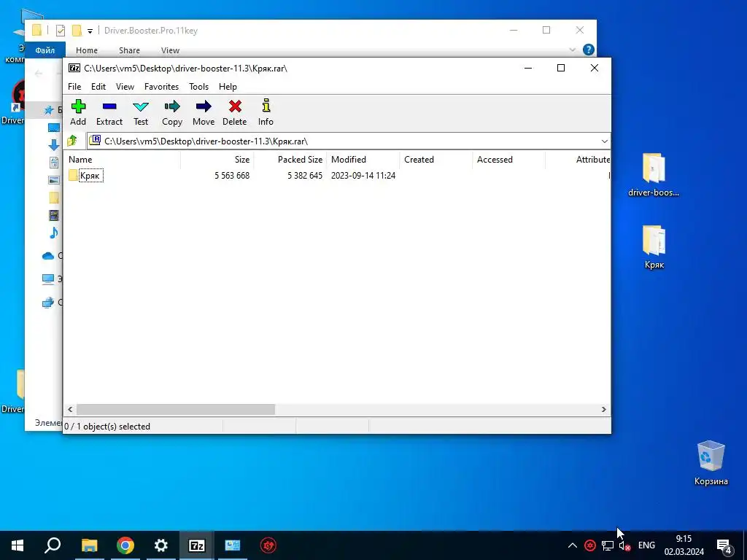
Task: Click the horizontal scrollbar thumb in 7-Zip
Action: point(176,410)
